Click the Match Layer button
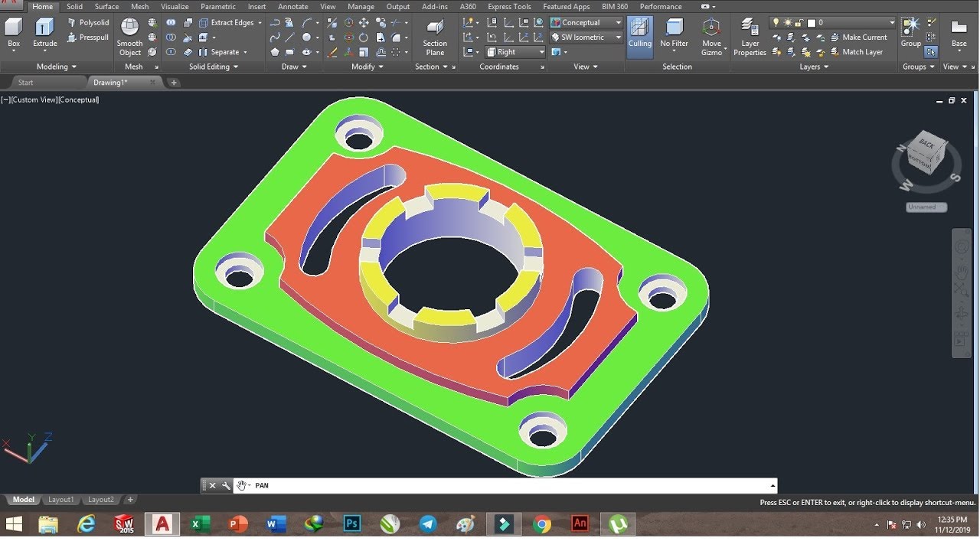 (x=857, y=52)
